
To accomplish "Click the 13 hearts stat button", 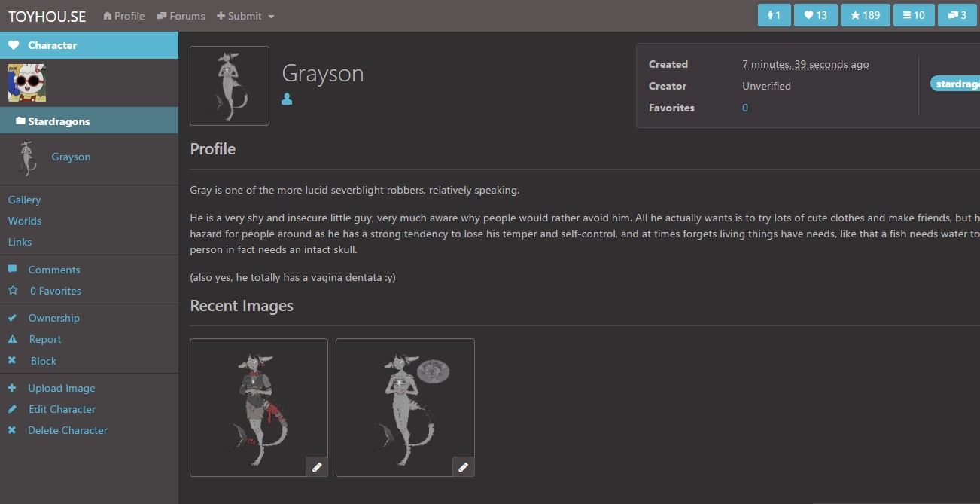I will [815, 14].
